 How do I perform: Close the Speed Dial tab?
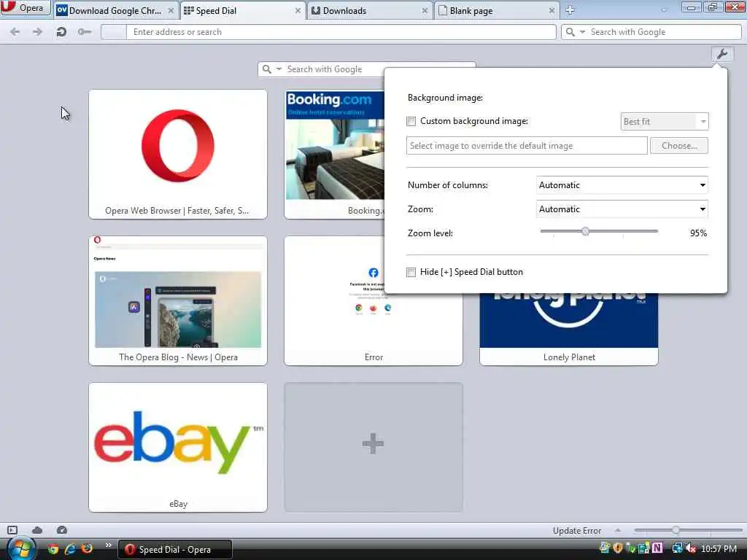click(298, 10)
